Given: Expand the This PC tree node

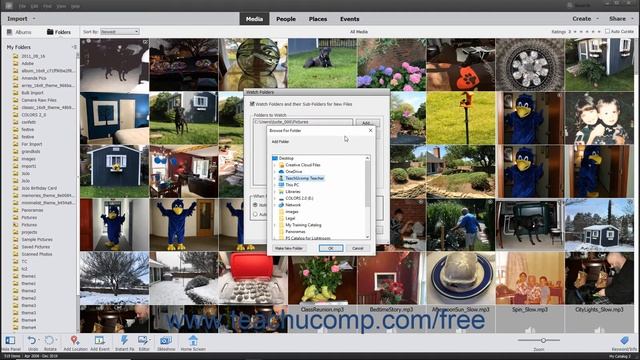Looking at the screenshot, I should (275, 185).
